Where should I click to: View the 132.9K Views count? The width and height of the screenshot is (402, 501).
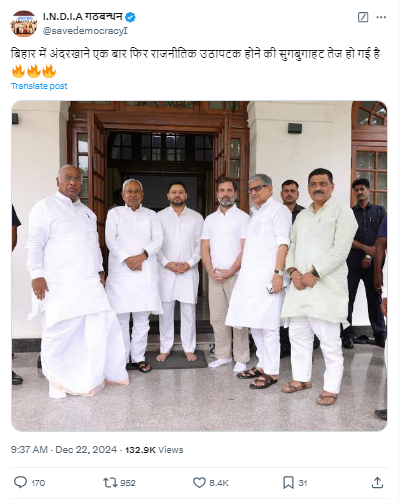tap(154, 450)
